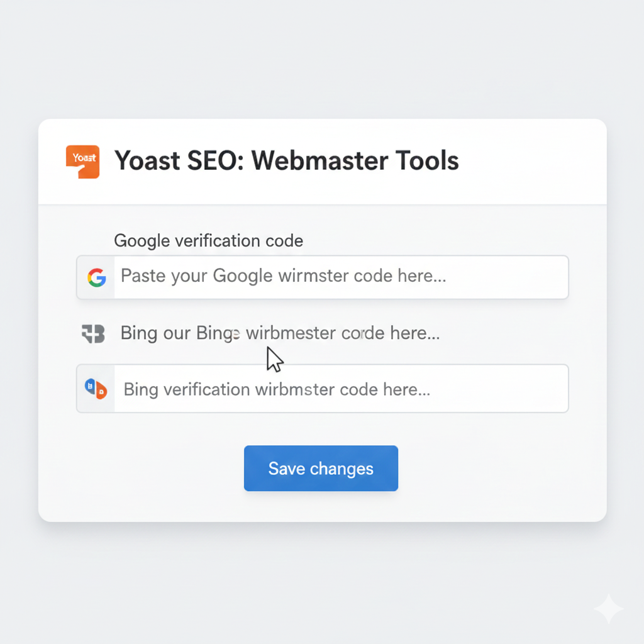Click the word "Tools" in the heading
The height and width of the screenshot is (644, 644).
[x=428, y=161]
